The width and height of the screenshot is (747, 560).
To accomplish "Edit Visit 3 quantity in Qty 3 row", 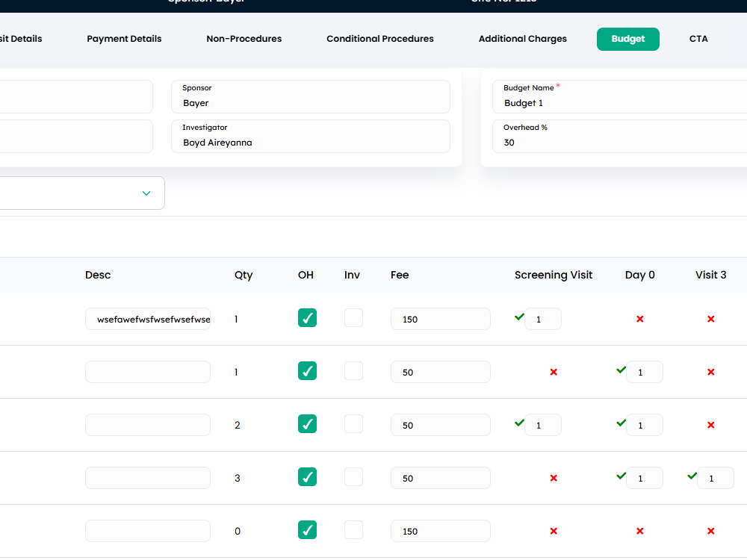I will click(x=716, y=478).
